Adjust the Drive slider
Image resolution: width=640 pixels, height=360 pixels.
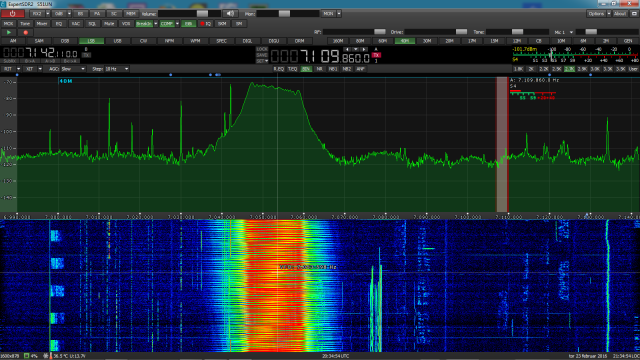(x=436, y=32)
